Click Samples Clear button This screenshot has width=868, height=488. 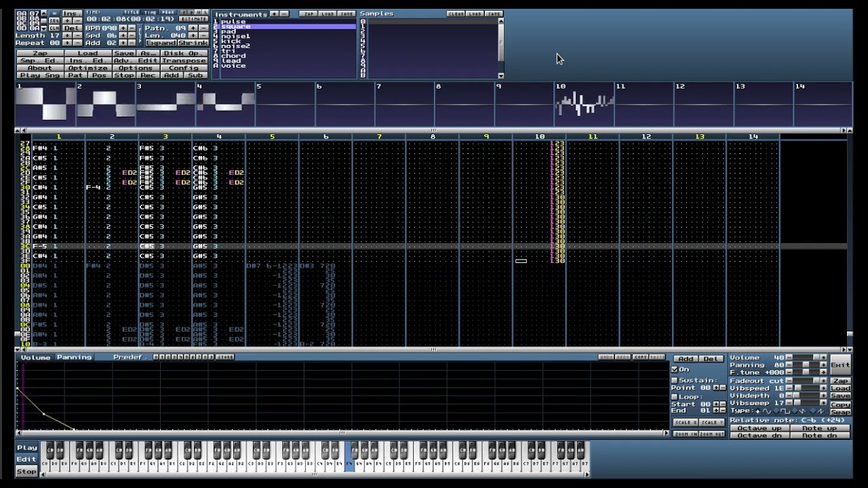(x=455, y=14)
